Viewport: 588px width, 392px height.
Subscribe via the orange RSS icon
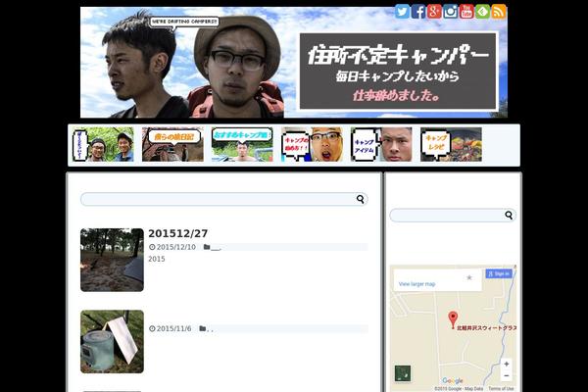[x=499, y=12]
